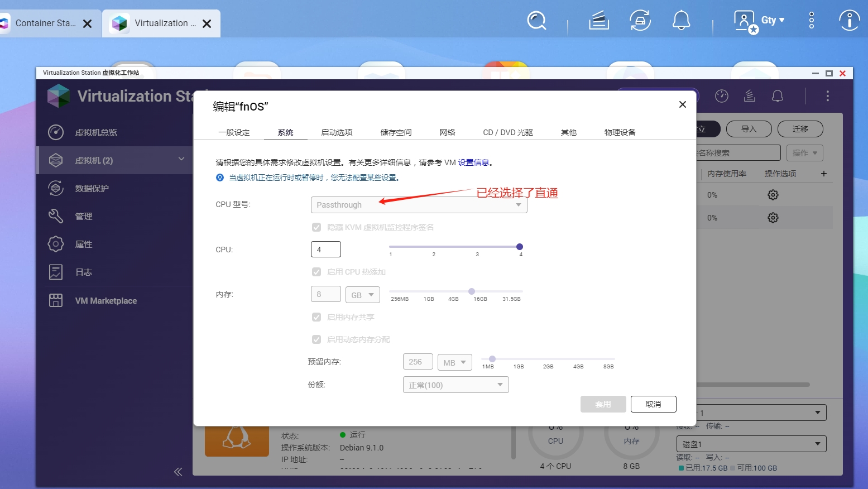
Task: Toggle 启用 CPU 热添加 checkbox
Action: point(316,272)
